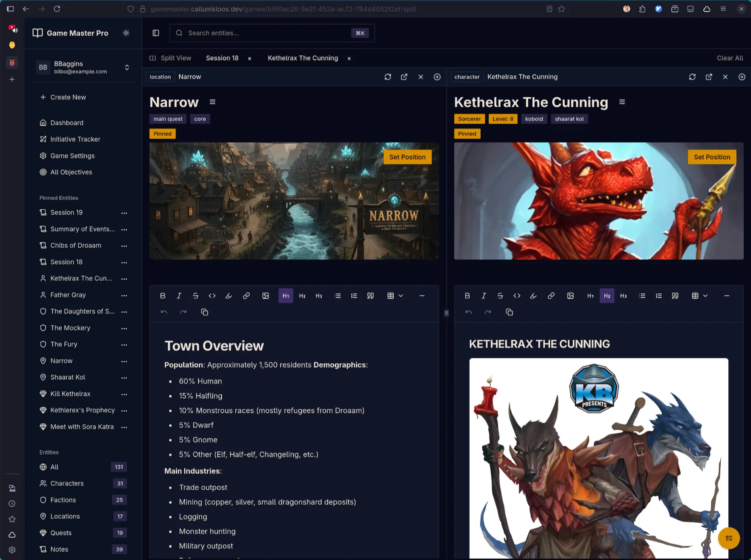
Task: Click the link icon in Kethelrax editor
Action: (x=551, y=296)
